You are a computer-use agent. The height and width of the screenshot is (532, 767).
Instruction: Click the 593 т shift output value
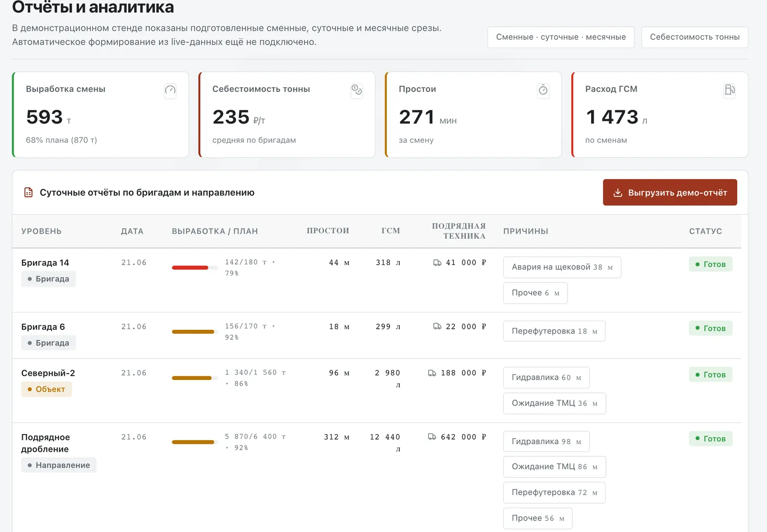click(49, 117)
